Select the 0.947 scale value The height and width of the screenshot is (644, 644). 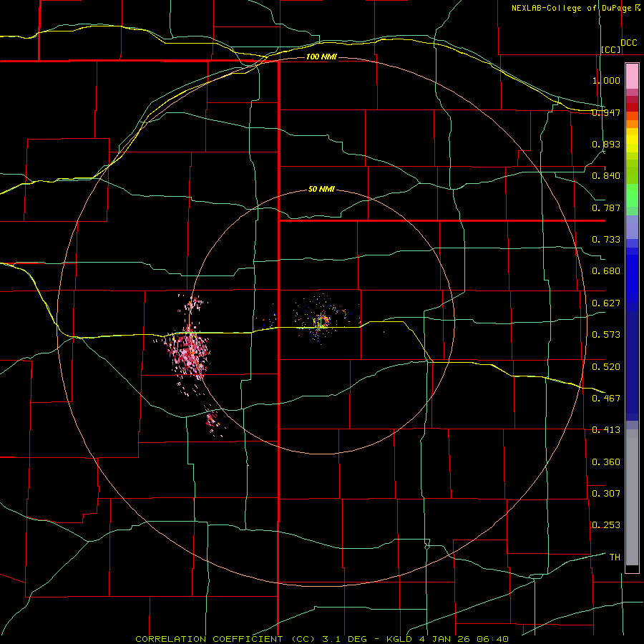(606, 112)
